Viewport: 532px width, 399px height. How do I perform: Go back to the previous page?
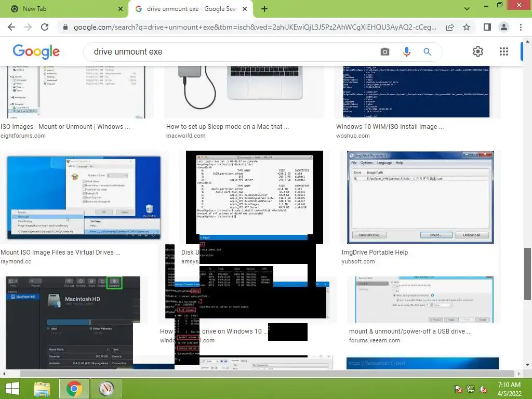[11, 27]
